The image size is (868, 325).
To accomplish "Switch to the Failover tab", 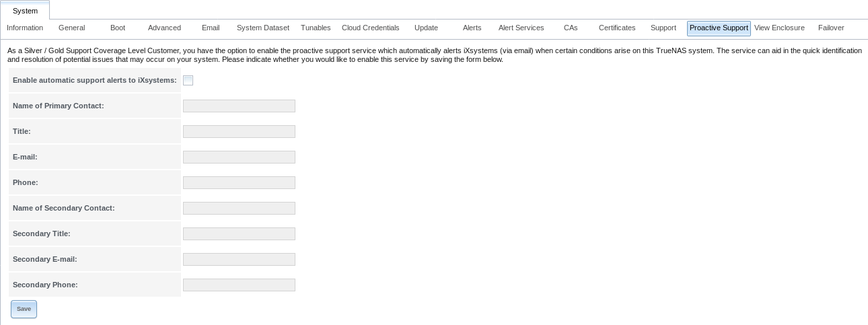I will pyautogui.click(x=831, y=28).
